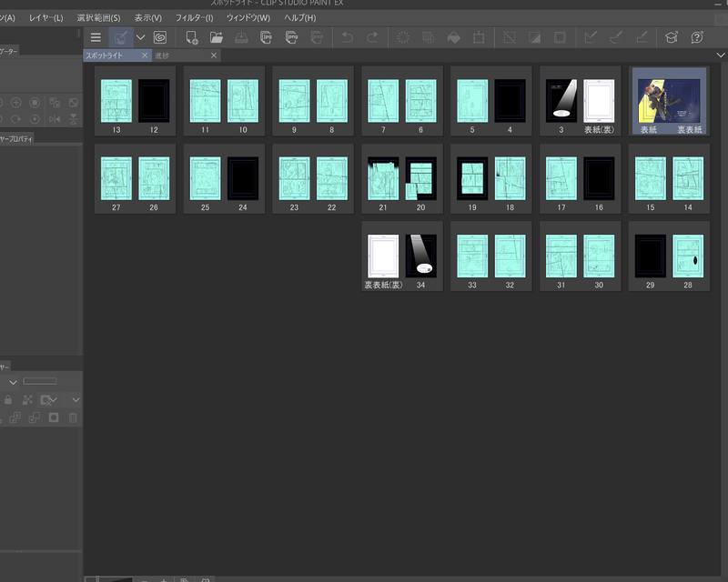Screen dimensions: 728x582
Task: Open the レイヤー(L) menu
Action: click(x=46, y=18)
